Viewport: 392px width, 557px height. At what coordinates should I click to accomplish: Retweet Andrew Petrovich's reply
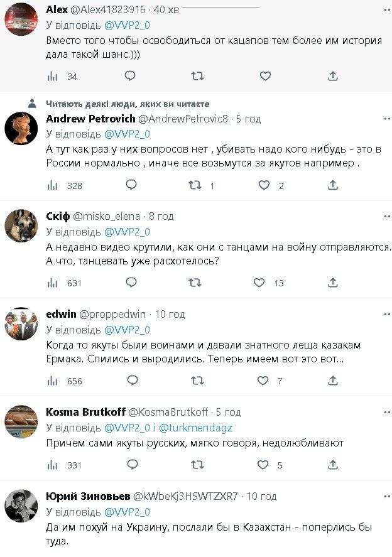(196, 185)
